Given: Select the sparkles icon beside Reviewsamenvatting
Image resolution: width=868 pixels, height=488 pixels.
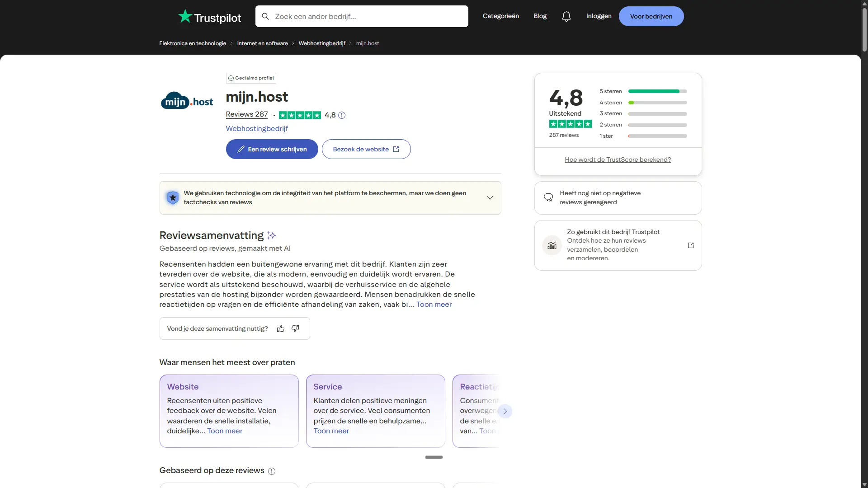Looking at the screenshot, I should (x=271, y=235).
